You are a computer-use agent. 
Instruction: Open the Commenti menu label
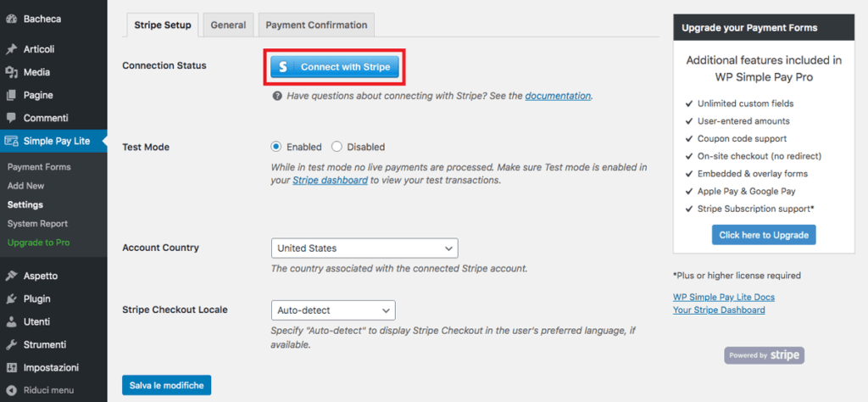point(46,118)
